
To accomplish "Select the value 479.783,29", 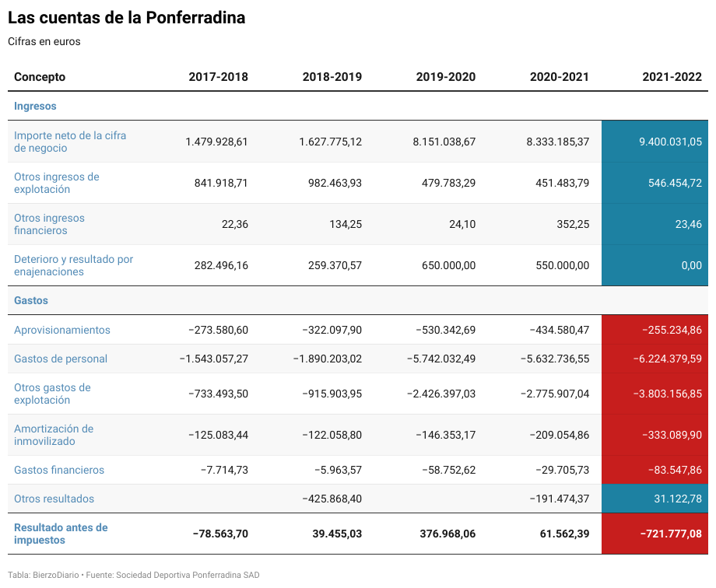I will click(x=448, y=183).
